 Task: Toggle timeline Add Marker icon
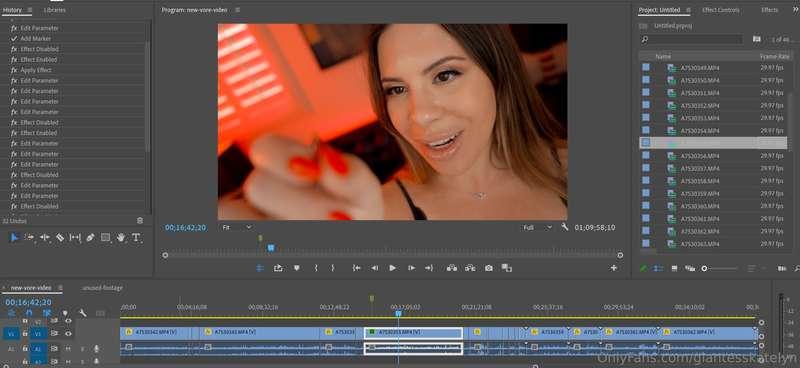[x=65, y=313]
